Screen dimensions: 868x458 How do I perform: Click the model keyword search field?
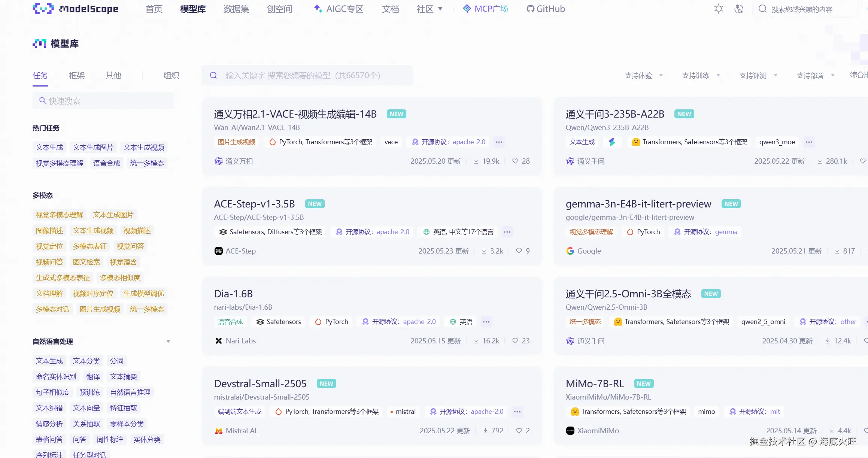tap(307, 75)
